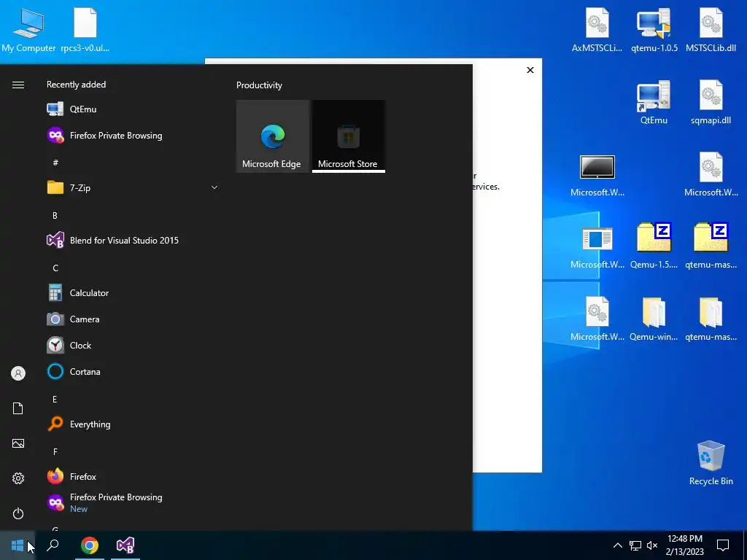Image resolution: width=747 pixels, height=560 pixels.
Task: Select the qtemu-1.0.5 desktop icon
Action: tap(654, 29)
